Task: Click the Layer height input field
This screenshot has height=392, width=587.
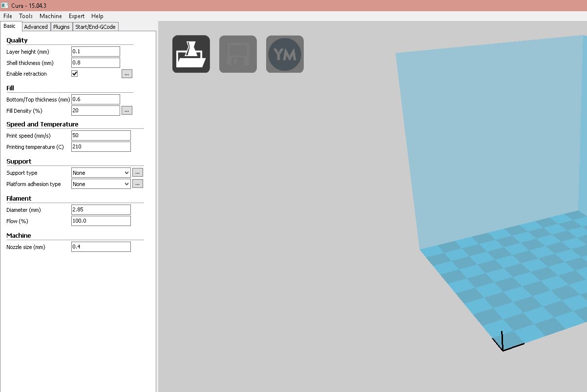Action: click(95, 51)
